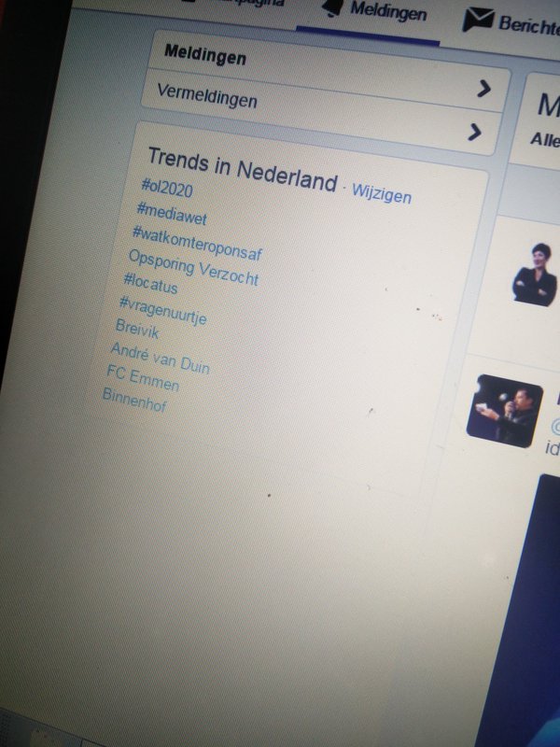
Task: Expand the Vermeldingen row chevron
Action: 474,133
